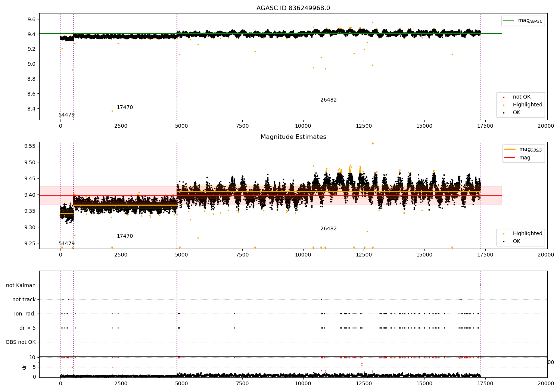The height and width of the screenshot is (392, 560).
Task: Click the 8.6 y-tick of top plot
Action: [31, 94]
